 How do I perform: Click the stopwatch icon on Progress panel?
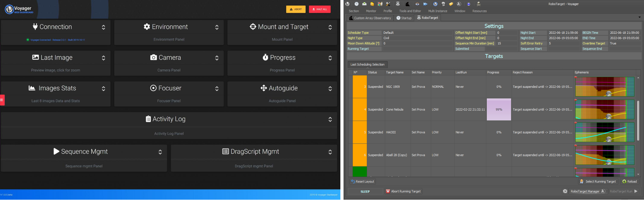click(265, 57)
